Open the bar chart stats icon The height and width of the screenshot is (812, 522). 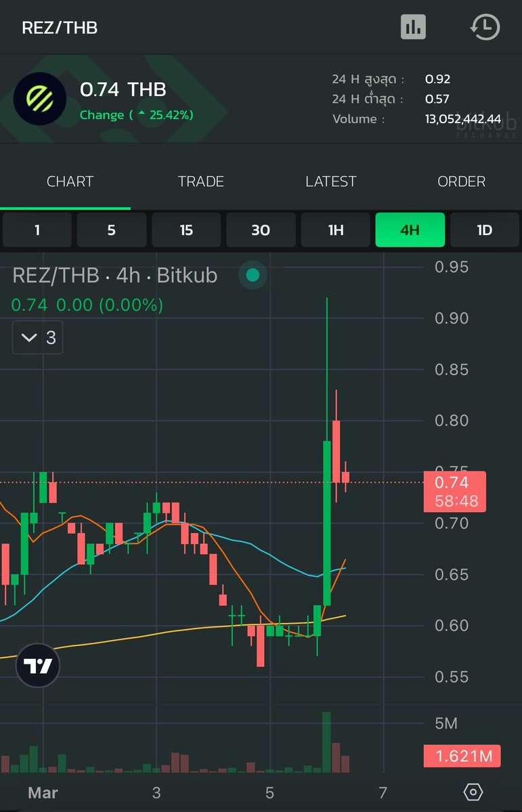[x=413, y=27]
